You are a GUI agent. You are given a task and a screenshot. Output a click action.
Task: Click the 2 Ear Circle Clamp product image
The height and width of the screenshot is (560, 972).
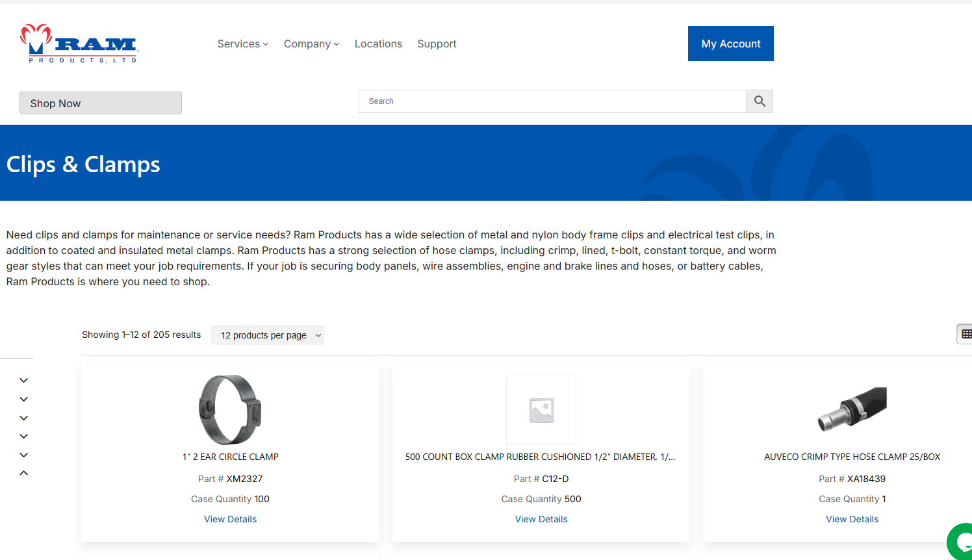point(230,410)
